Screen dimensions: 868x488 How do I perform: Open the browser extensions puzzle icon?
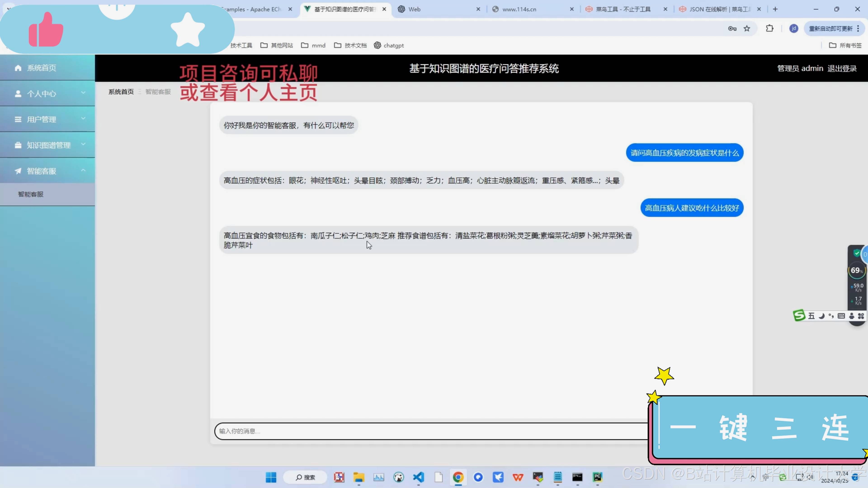coord(770,29)
